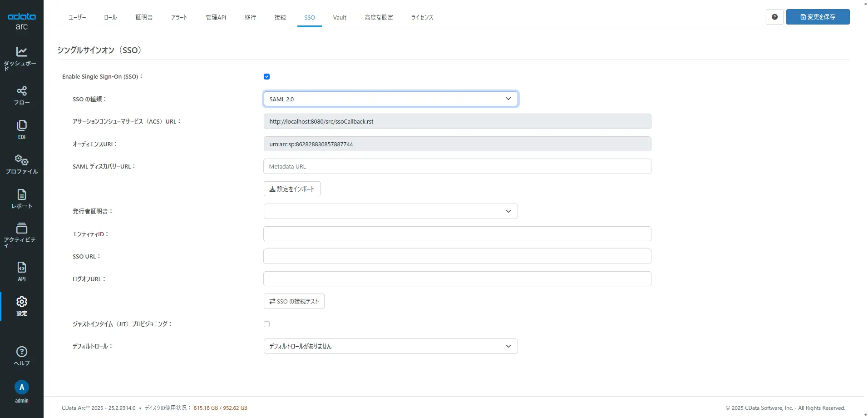
Task: Enable ジャストインタイム (JIT) プロビジョニング checkbox
Action: point(266,324)
